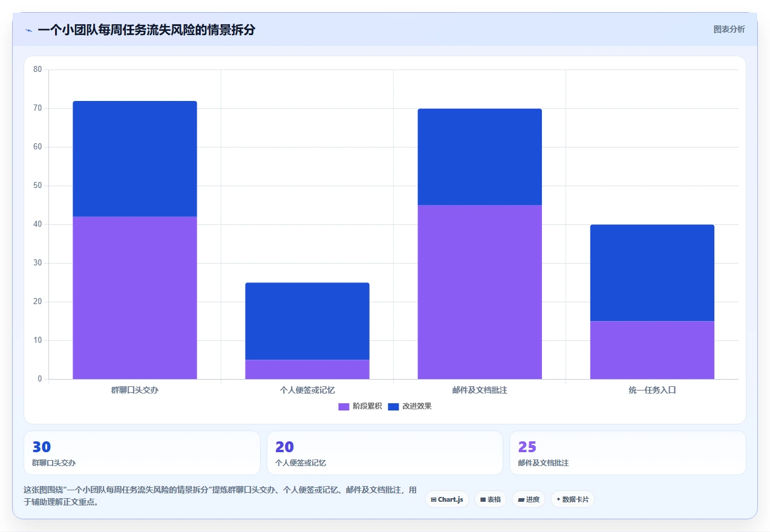Viewport: 770px width, 532px height.
Task: Toggle the 改进效果 legend item
Action: coord(409,406)
